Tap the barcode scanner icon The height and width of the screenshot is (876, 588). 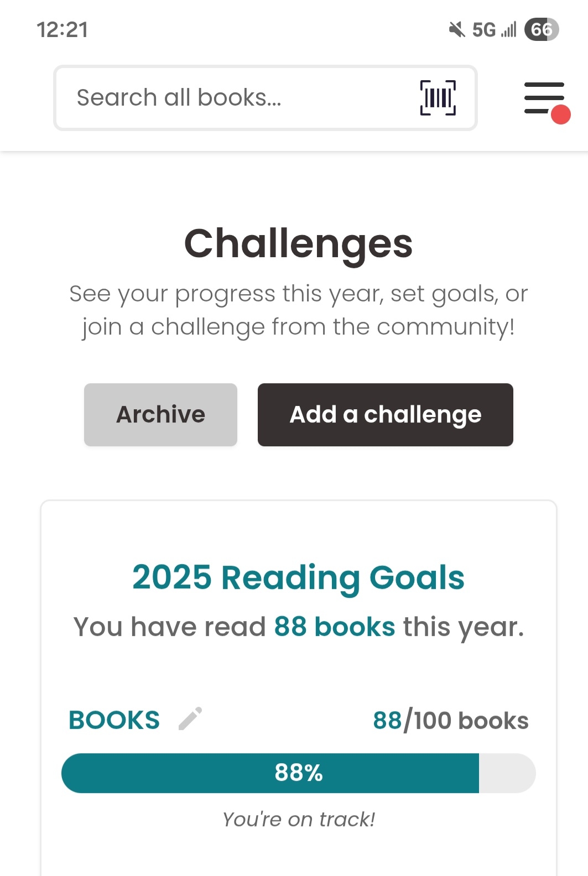[x=438, y=98]
